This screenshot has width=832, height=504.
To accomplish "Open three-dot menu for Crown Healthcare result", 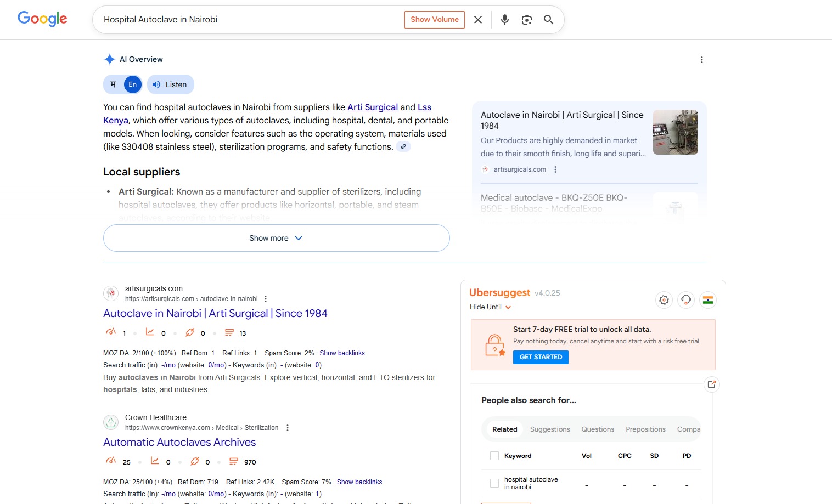I will (288, 428).
